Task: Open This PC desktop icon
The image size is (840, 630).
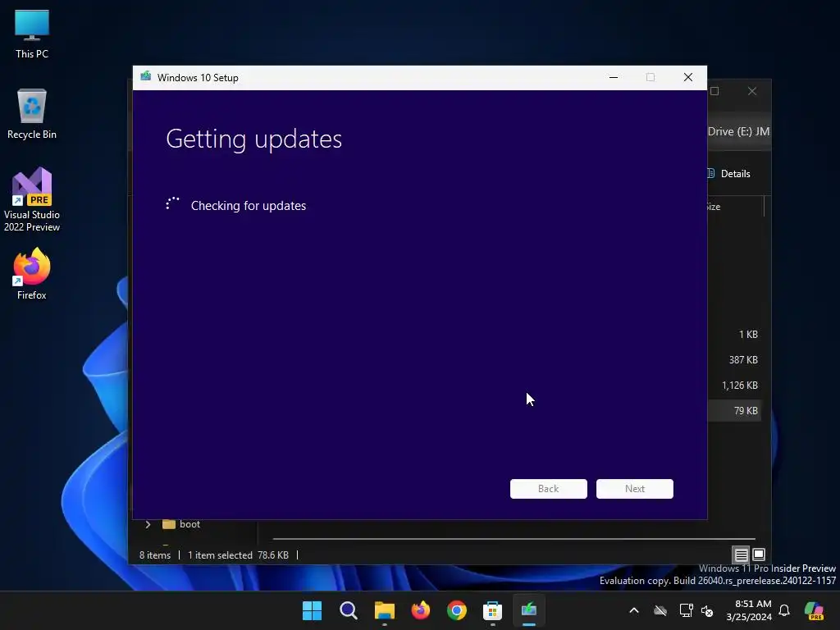Action: (x=32, y=33)
